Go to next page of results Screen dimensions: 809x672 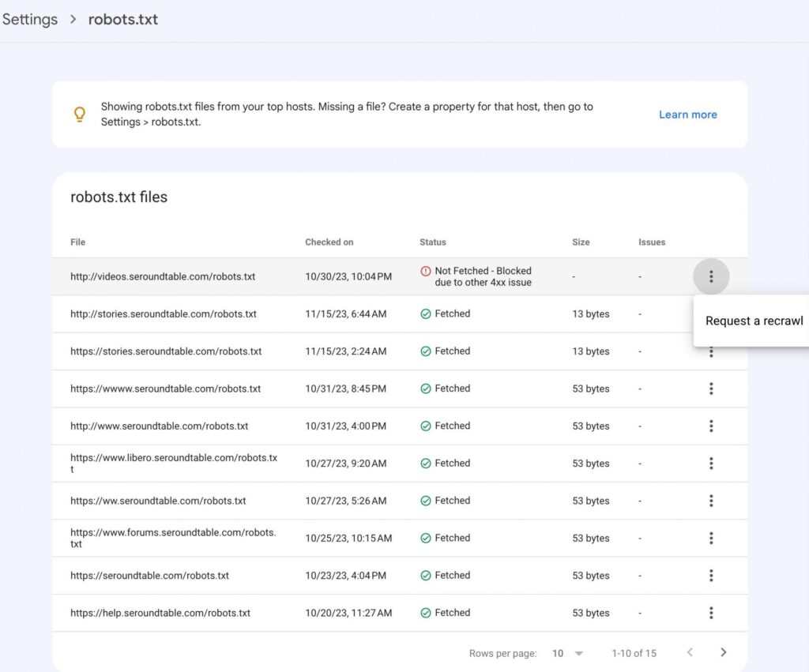tap(724, 652)
